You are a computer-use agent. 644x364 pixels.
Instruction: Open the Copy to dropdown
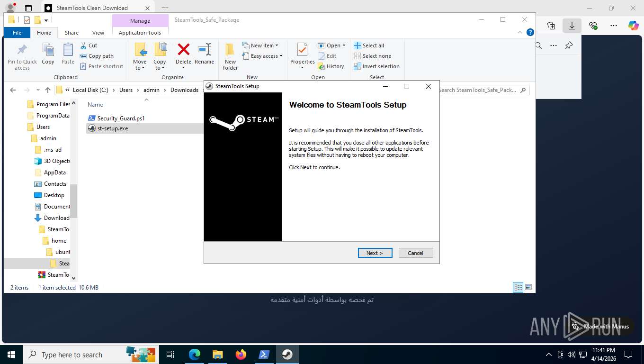click(160, 56)
